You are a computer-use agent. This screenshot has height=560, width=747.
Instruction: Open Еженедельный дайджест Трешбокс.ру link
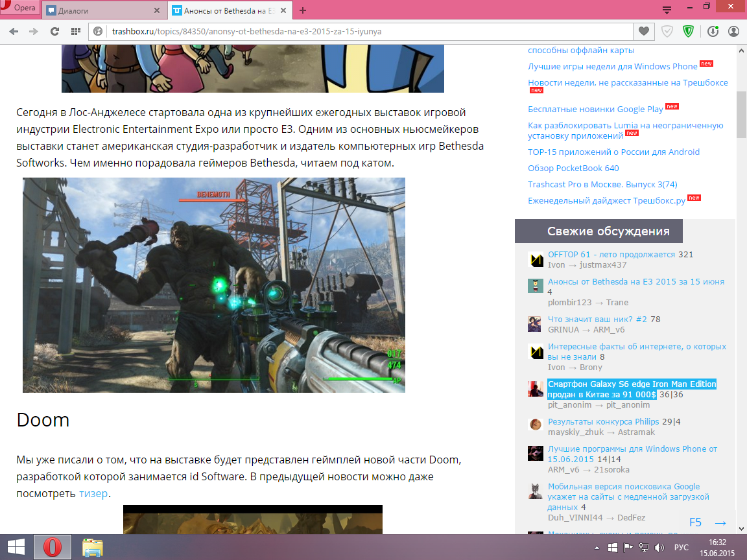[x=606, y=201]
